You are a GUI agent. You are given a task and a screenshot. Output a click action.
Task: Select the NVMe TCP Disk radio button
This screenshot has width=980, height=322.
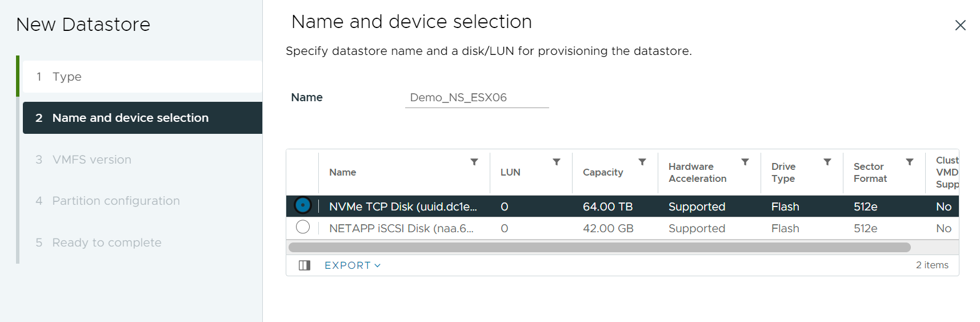[303, 205]
